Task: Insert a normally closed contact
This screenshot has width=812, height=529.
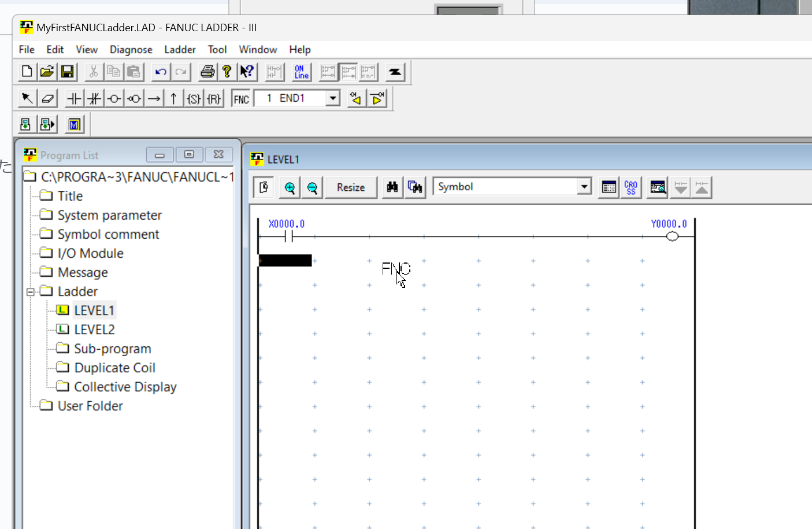Action: (94, 98)
